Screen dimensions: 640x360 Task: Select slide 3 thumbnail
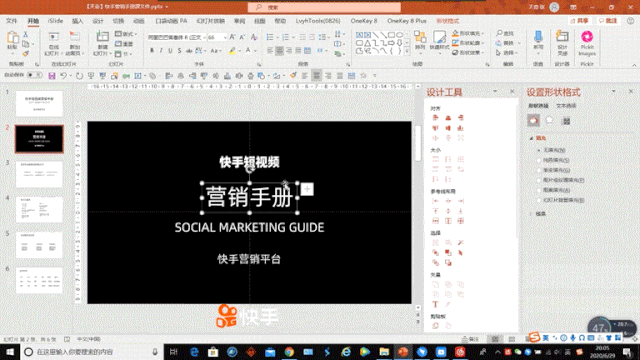coord(39,174)
